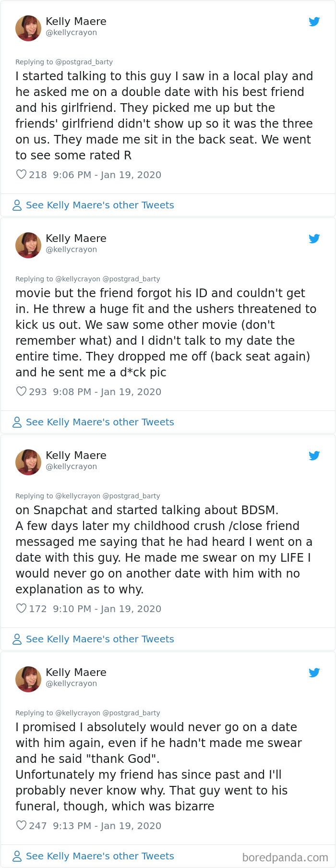Click the person icon on the bottom tweet footer

[16, 856]
